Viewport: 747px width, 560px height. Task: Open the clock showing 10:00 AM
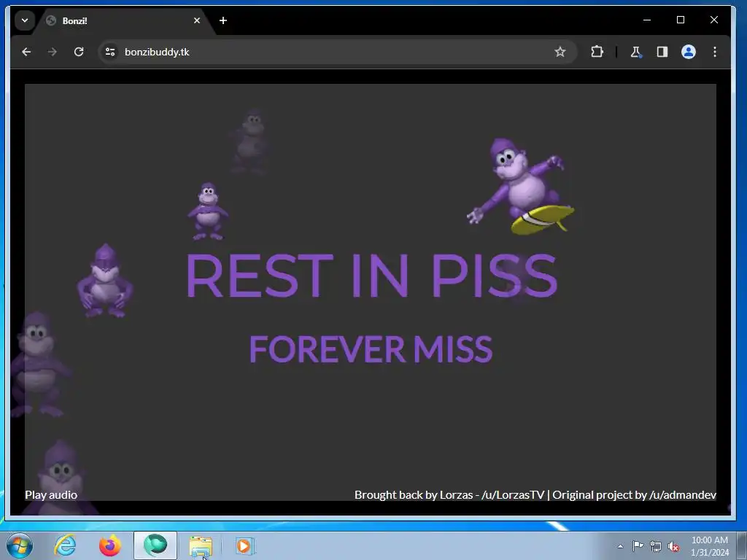tap(709, 546)
